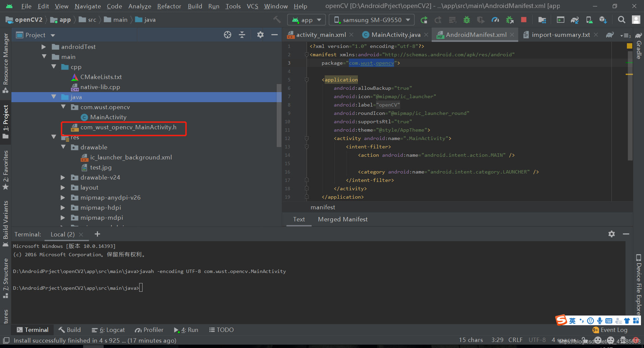Hide the Project panel with minus icon
The height and width of the screenshot is (348, 644).
pos(274,35)
